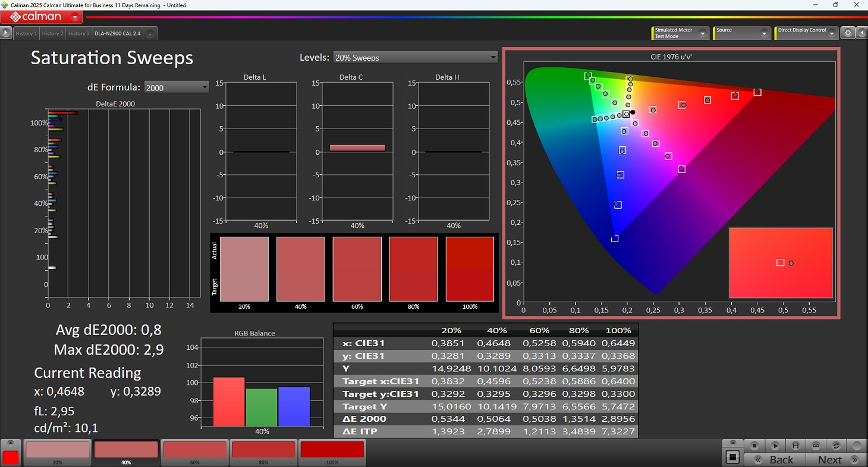
Task: Click the play read-series icon
Action: [775, 446]
